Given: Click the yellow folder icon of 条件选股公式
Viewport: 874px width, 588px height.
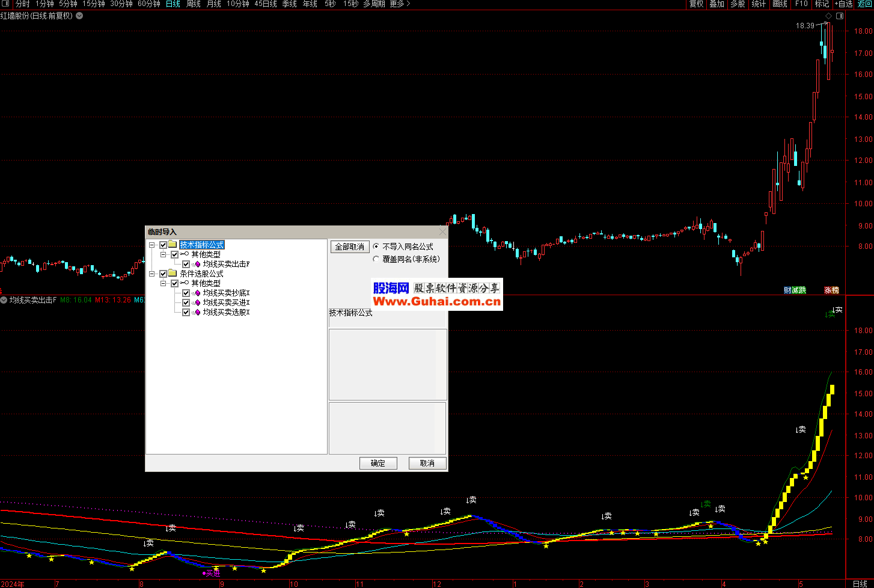Looking at the screenshot, I should (x=173, y=274).
